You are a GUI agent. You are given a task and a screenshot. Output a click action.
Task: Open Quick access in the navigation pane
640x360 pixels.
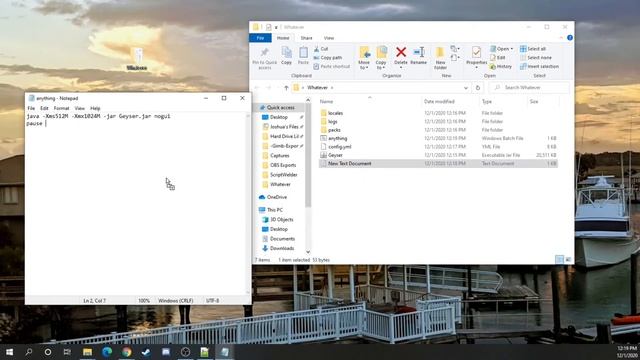pyautogui.click(x=280, y=107)
